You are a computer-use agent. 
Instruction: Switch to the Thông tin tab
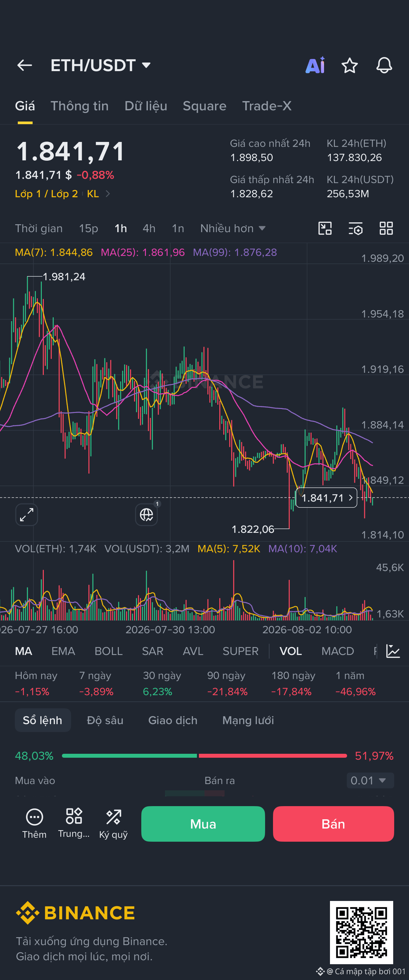tap(79, 106)
